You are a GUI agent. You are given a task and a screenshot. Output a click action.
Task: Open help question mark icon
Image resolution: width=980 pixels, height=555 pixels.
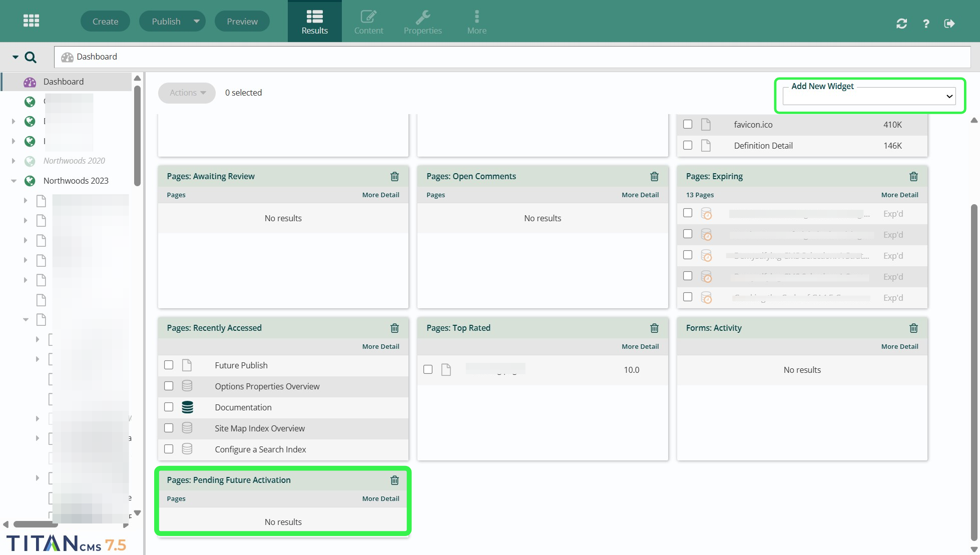coord(926,24)
